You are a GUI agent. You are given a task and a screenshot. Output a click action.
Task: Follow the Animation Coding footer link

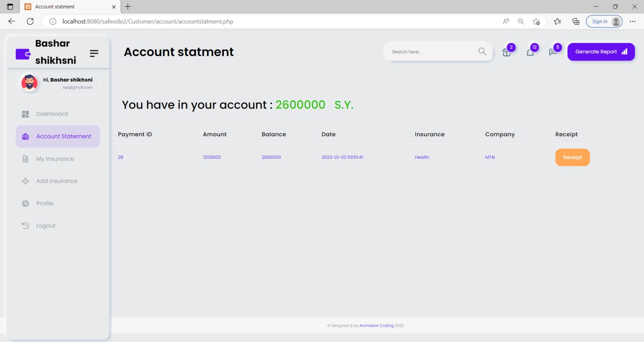(376, 326)
